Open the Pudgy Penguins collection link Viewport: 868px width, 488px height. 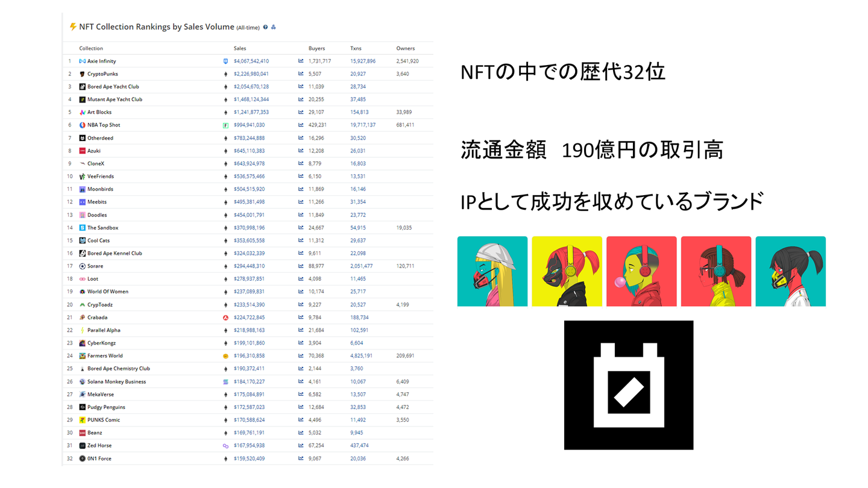[106, 407]
